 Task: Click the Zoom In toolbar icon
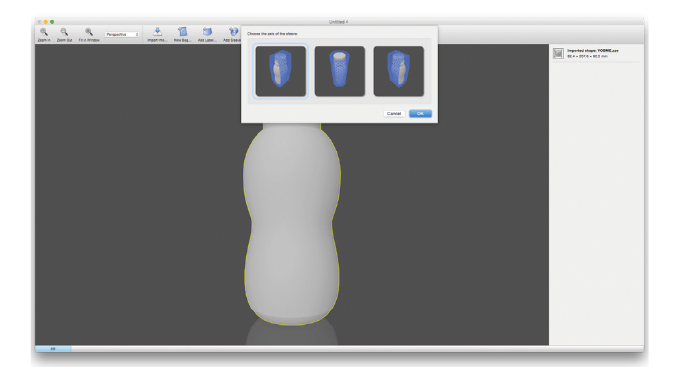click(x=44, y=32)
